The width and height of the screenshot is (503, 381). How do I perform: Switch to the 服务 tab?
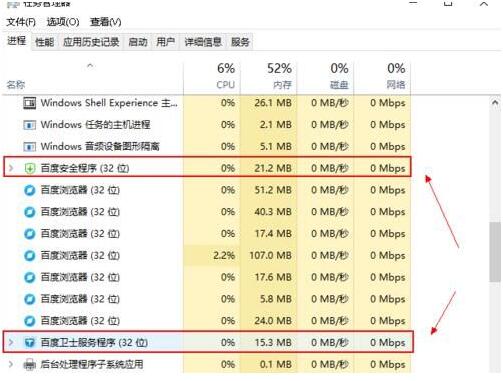[240, 42]
